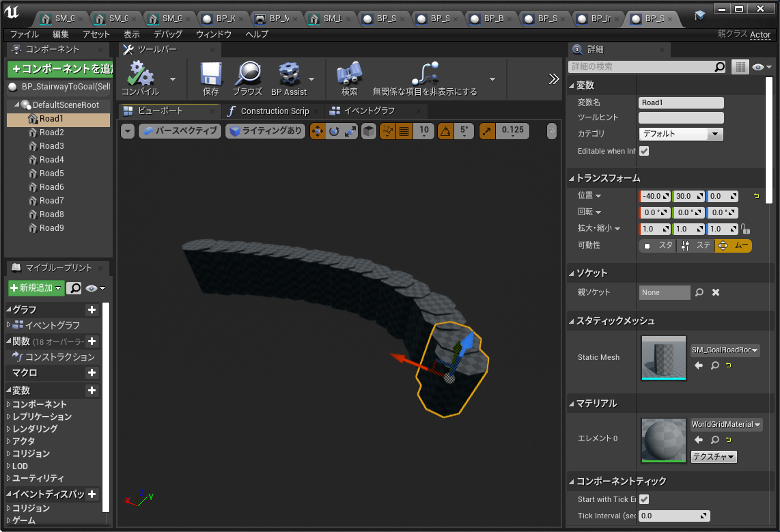Open the Category Default combo box
This screenshot has height=532, width=780.
coord(680,134)
